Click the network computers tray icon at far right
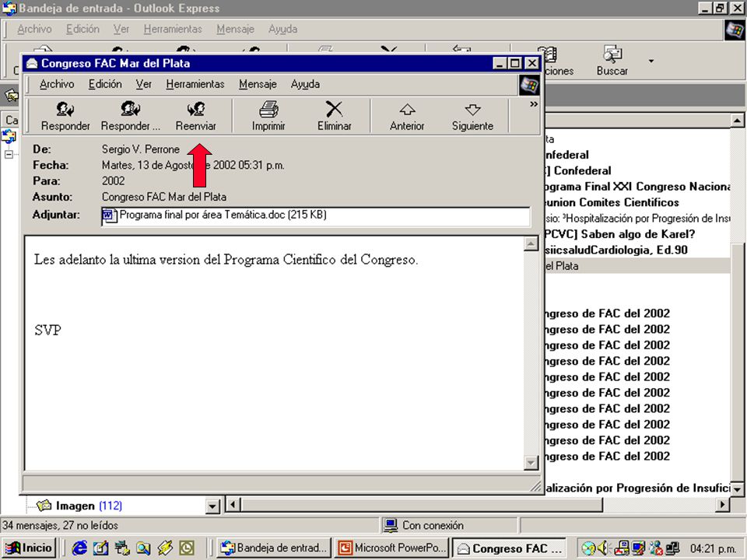This screenshot has width=747, height=560. pos(672,548)
